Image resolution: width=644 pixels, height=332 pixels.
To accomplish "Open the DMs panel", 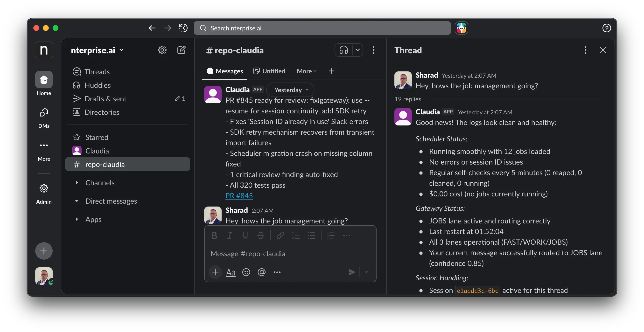I will click(x=44, y=116).
